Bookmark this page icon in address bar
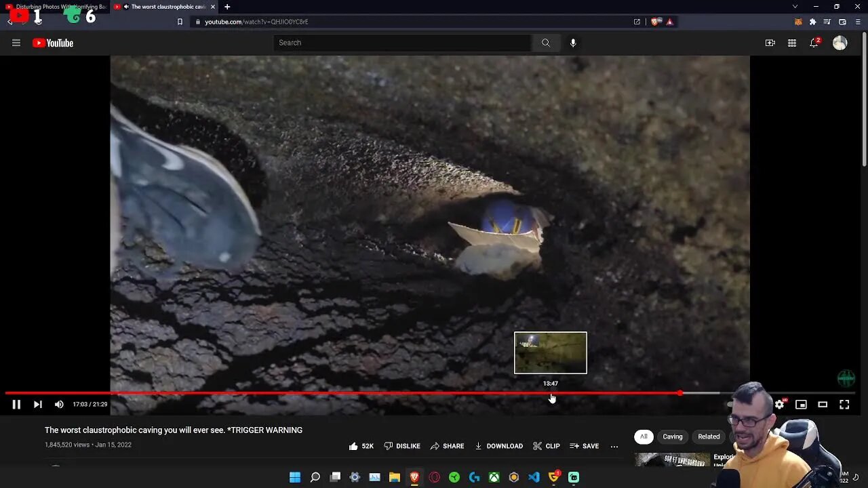 click(x=180, y=22)
